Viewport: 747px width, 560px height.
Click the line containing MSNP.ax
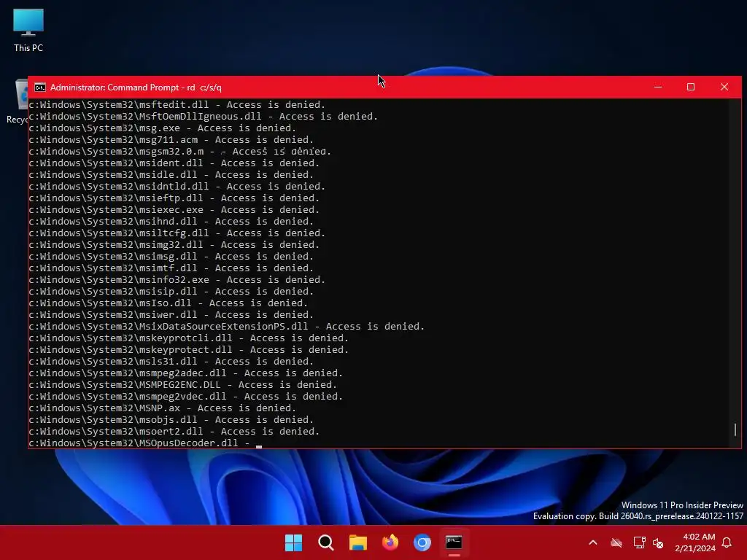pyautogui.click(x=163, y=408)
